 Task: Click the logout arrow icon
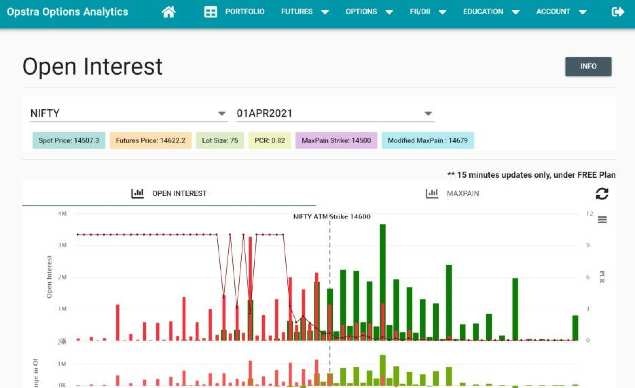(x=618, y=12)
